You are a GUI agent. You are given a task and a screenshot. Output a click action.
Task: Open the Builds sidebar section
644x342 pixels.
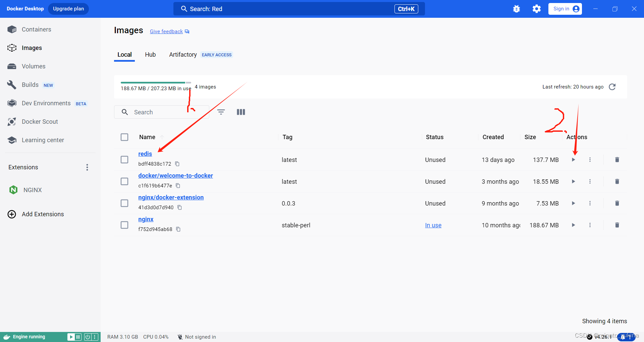click(x=30, y=85)
